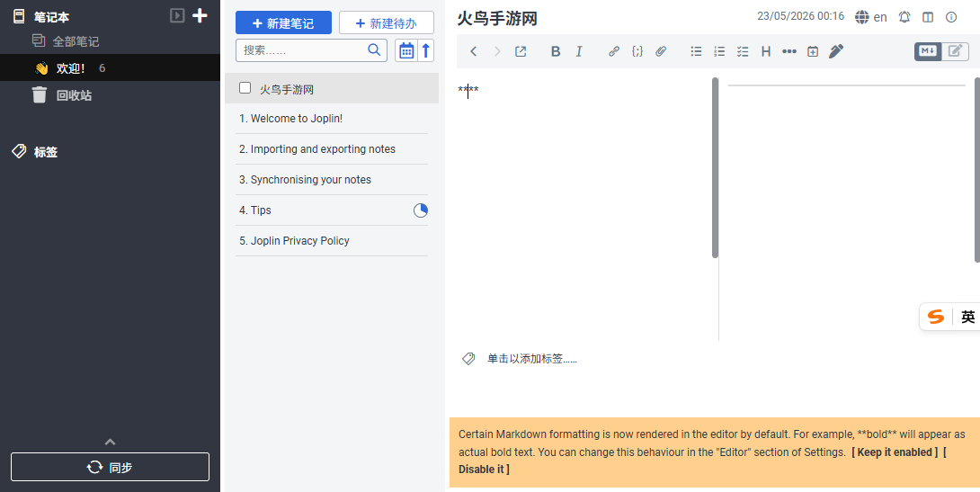Open 5. Joplin Privacy Policy note

[332, 241]
